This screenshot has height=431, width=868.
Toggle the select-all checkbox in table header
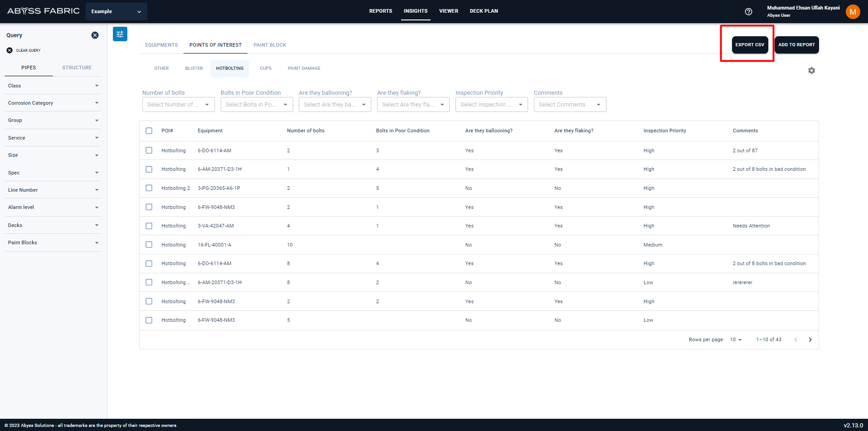pos(149,131)
